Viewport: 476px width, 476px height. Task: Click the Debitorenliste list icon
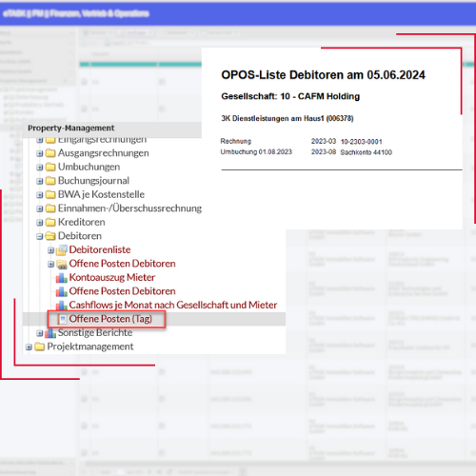62,250
